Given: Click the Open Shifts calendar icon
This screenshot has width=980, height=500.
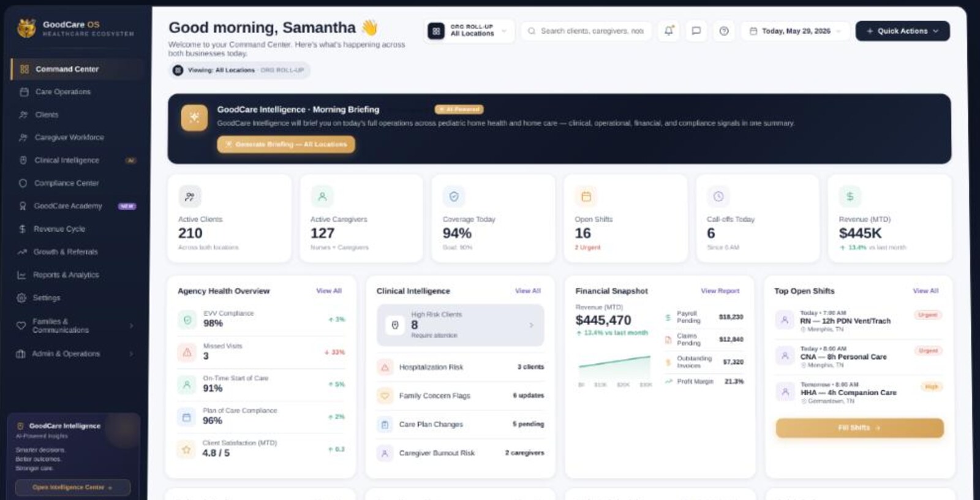Looking at the screenshot, I should [586, 197].
